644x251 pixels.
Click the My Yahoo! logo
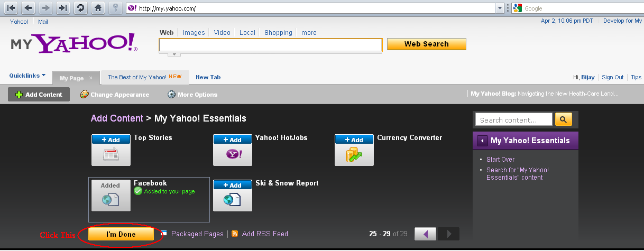tap(73, 43)
